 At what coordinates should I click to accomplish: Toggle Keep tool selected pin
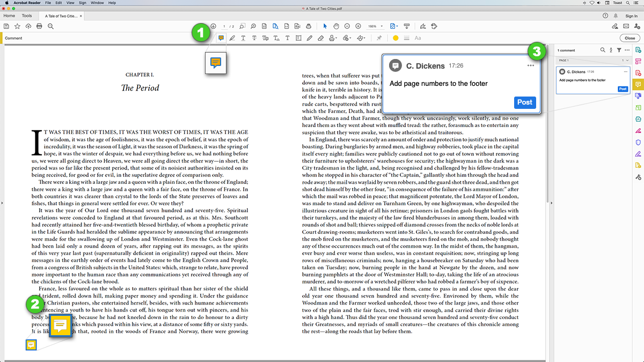pos(379,38)
